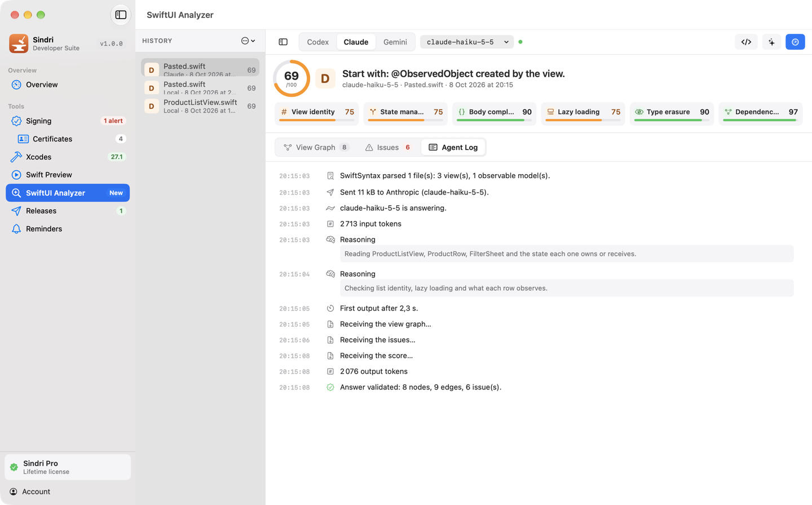Click the Reminders bell icon
Screen dimensions: 812x505
tap(16, 229)
